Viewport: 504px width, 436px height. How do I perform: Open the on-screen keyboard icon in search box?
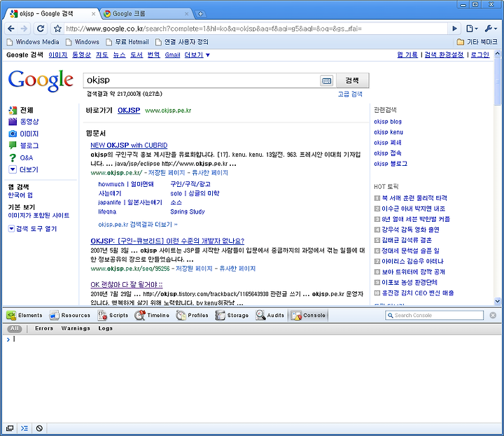tap(327, 80)
